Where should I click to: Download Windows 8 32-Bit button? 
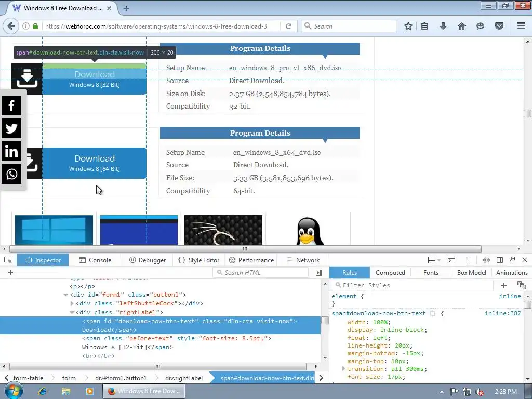[95, 79]
